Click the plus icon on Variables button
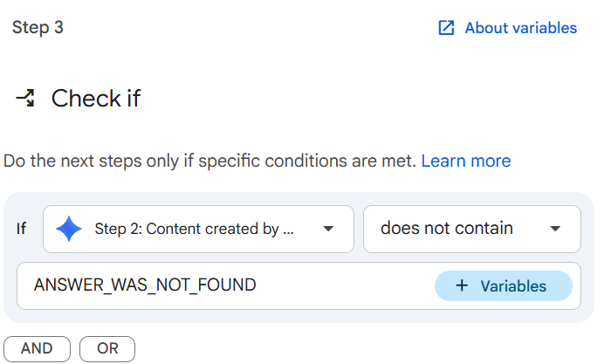The height and width of the screenshot is (364, 604). [x=463, y=286]
